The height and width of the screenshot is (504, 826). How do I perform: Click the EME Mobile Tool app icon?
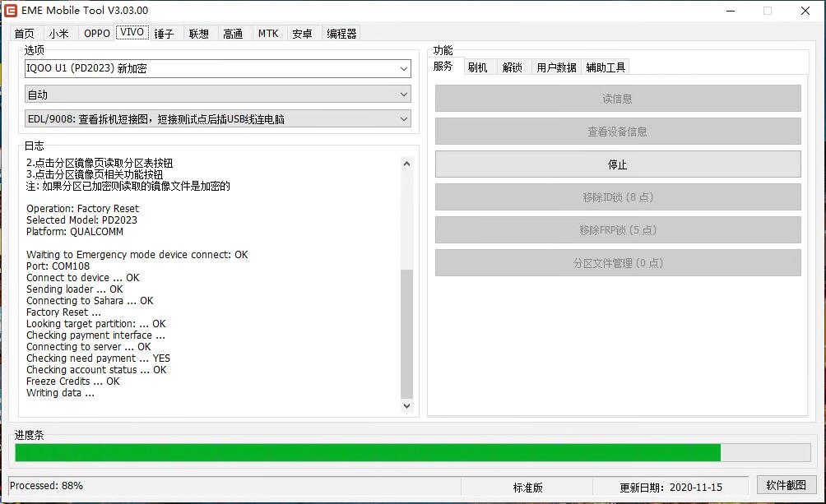click(11, 11)
